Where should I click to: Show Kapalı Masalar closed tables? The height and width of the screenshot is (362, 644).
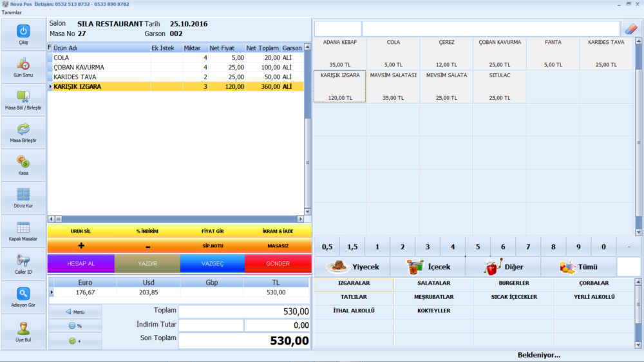coord(23,228)
